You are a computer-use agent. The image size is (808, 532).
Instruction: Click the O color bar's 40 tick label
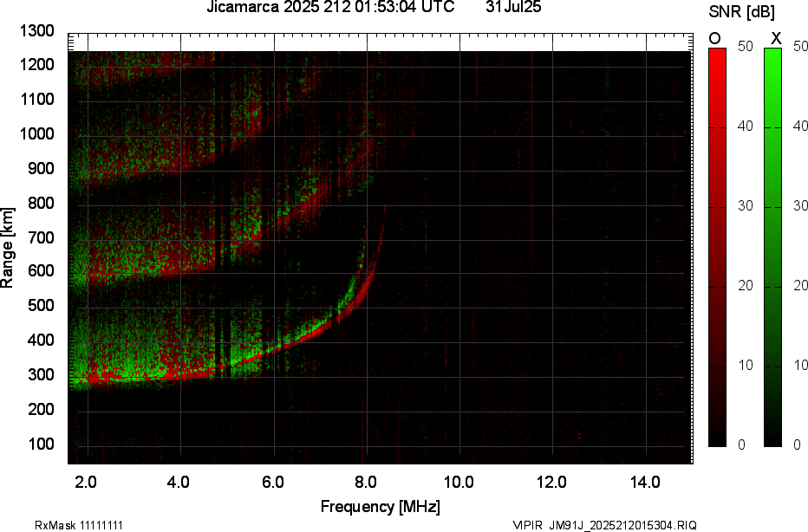[x=745, y=127]
